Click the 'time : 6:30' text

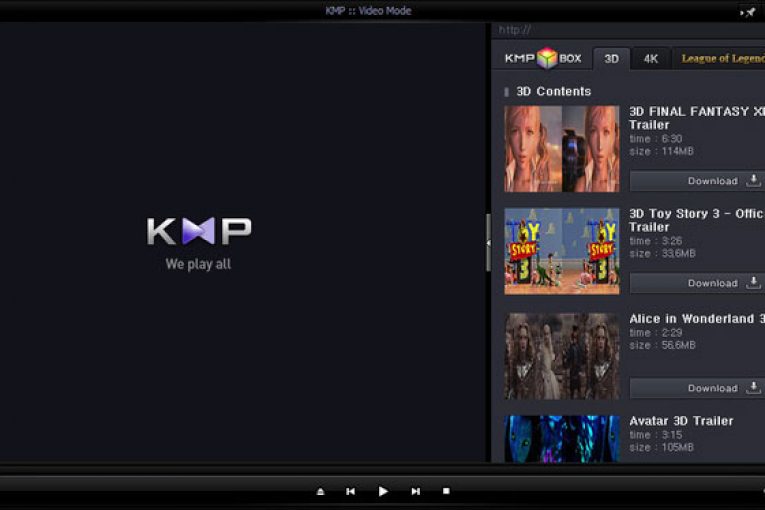click(656, 139)
